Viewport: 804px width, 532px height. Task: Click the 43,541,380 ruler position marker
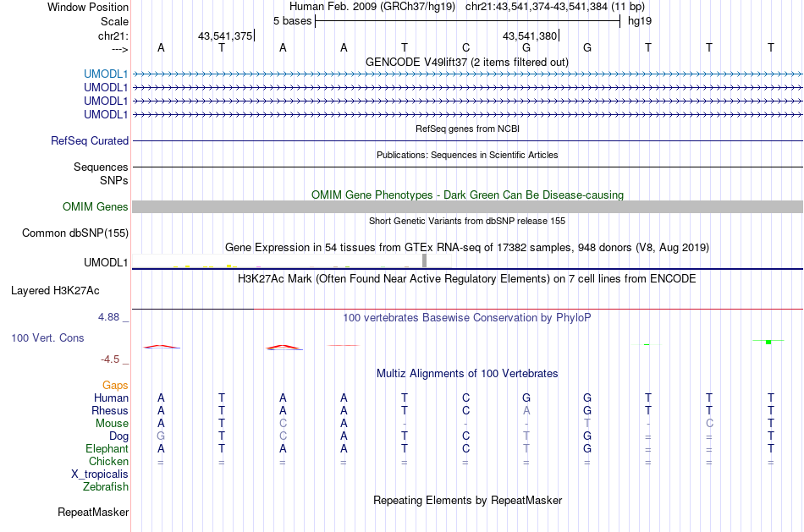530,36
